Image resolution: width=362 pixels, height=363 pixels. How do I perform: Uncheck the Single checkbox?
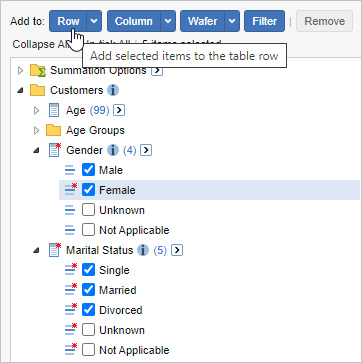[x=89, y=270]
